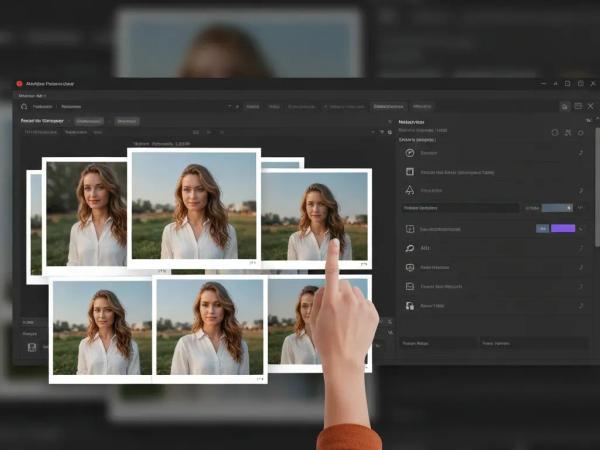Click the bottom-right button in the right panel

coord(533,344)
